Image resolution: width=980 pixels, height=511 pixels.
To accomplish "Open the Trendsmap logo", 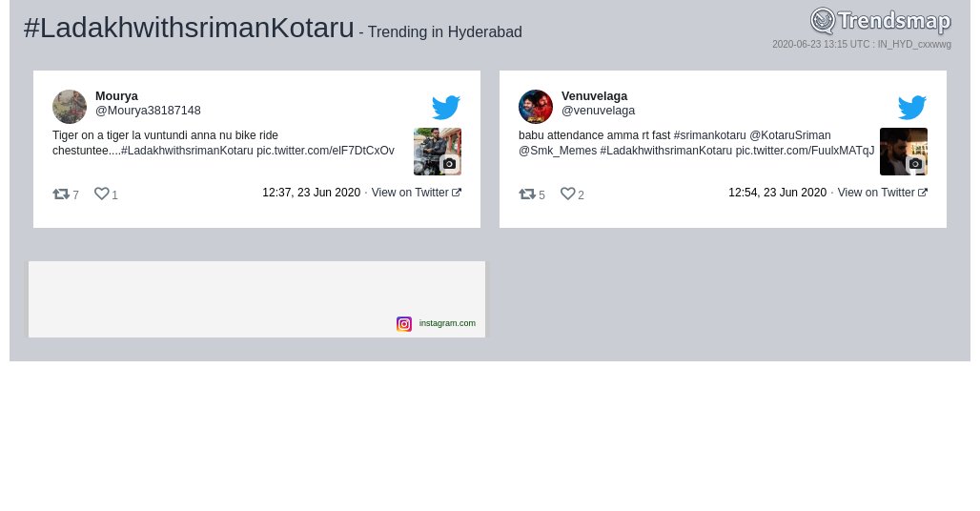I will pyautogui.click(x=881, y=21).
